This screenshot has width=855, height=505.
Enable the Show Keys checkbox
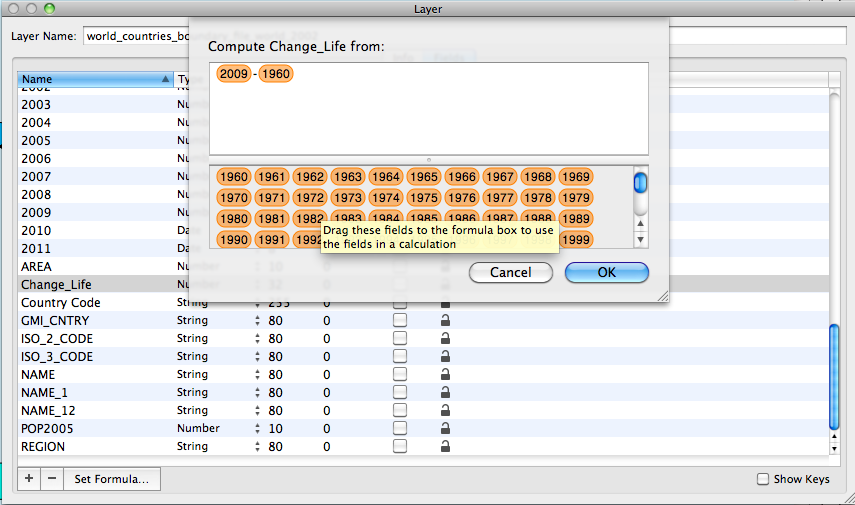(x=762, y=479)
